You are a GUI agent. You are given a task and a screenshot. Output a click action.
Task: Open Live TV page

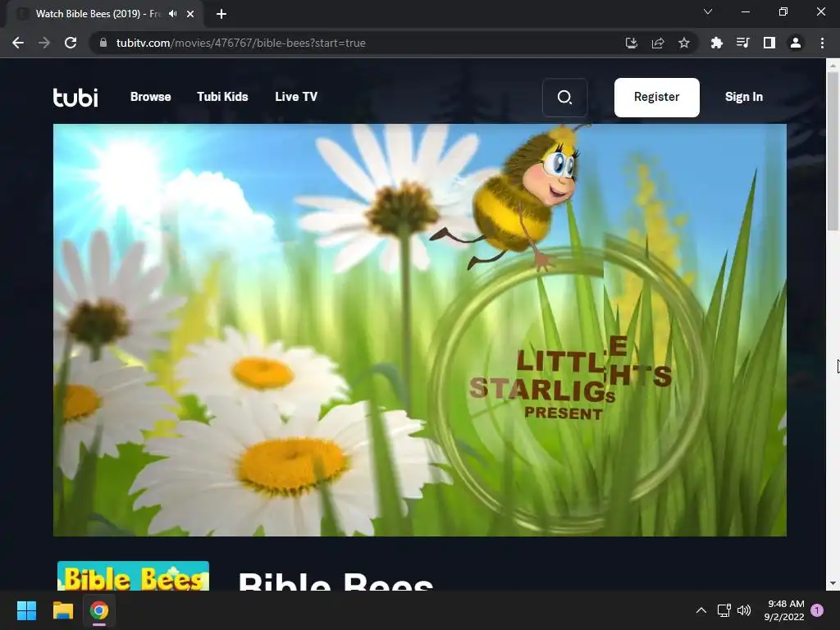296,97
